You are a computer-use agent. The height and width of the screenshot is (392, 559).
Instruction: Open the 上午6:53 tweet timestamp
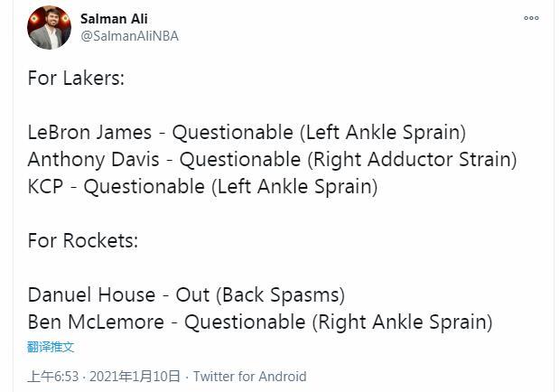click(53, 377)
